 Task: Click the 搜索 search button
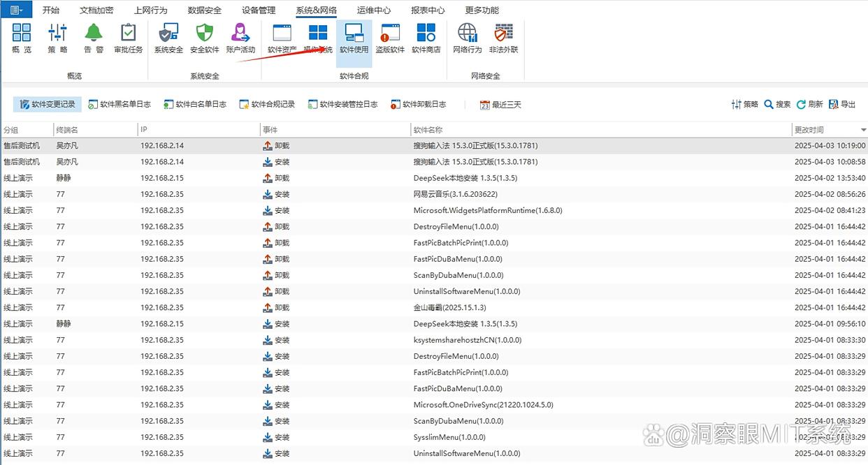pyautogui.click(x=777, y=105)
